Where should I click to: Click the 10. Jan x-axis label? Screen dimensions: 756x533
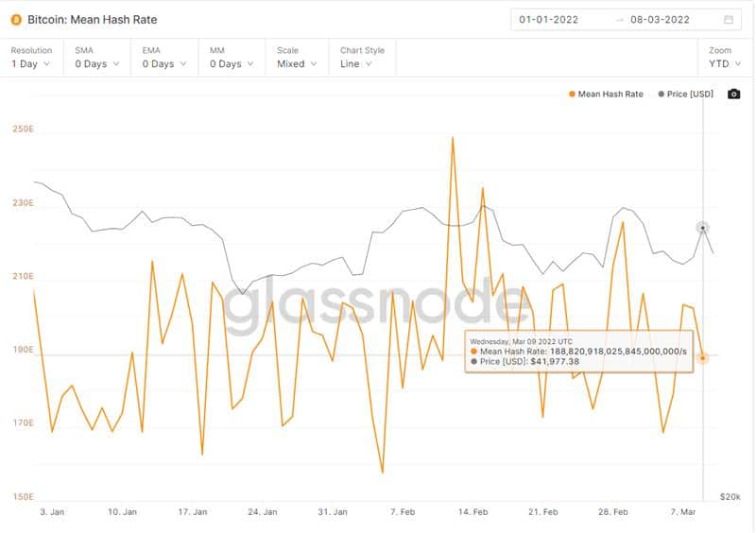point(122,512)
